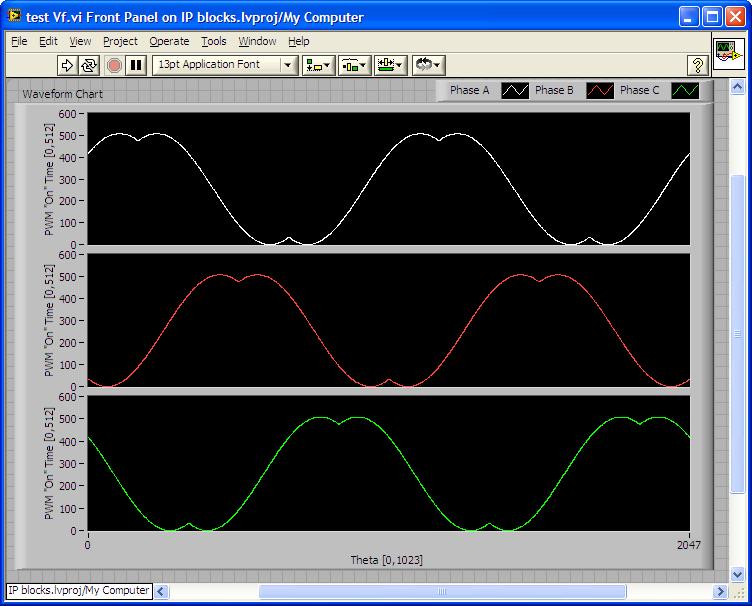
Task: Open the Project menu
Action: [120, 41]
